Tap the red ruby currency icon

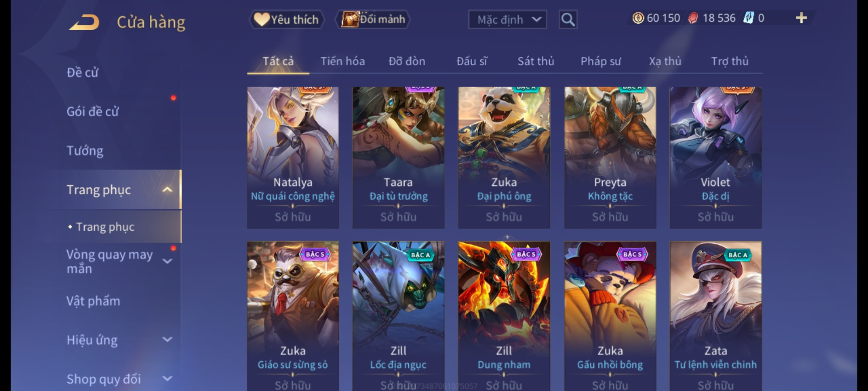[693, 18]
